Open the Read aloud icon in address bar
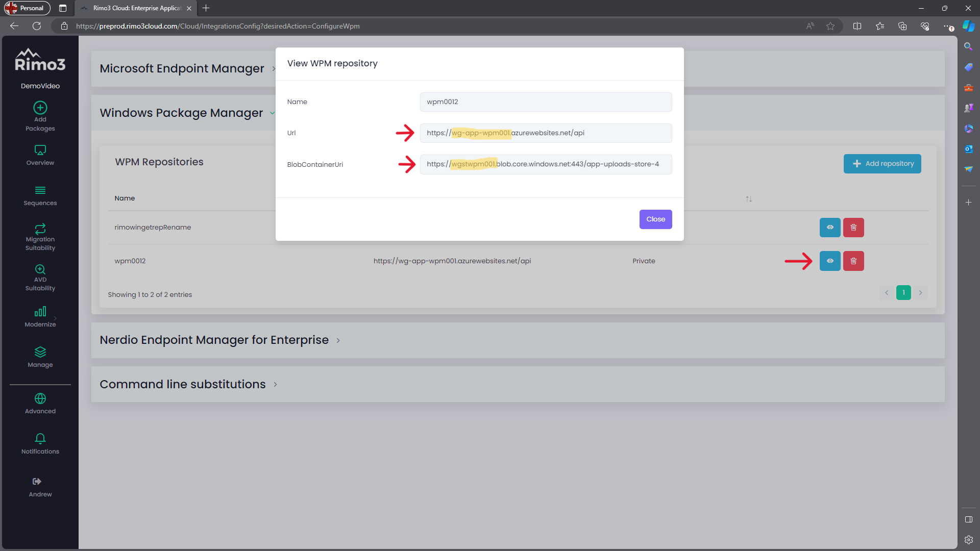The image size is (980, 551). (810, 26)
